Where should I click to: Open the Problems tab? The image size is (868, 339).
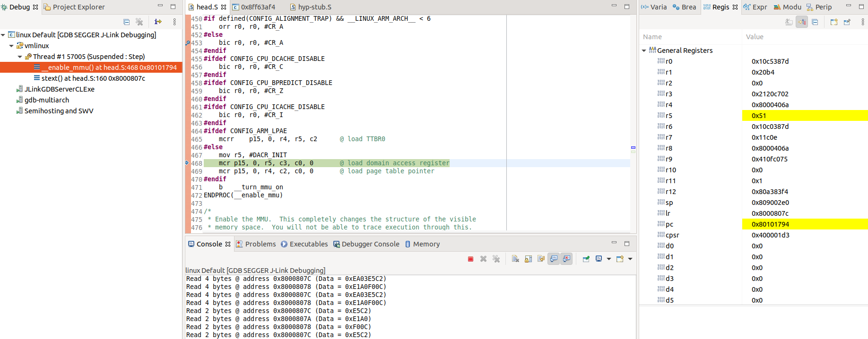coord(256,244)
